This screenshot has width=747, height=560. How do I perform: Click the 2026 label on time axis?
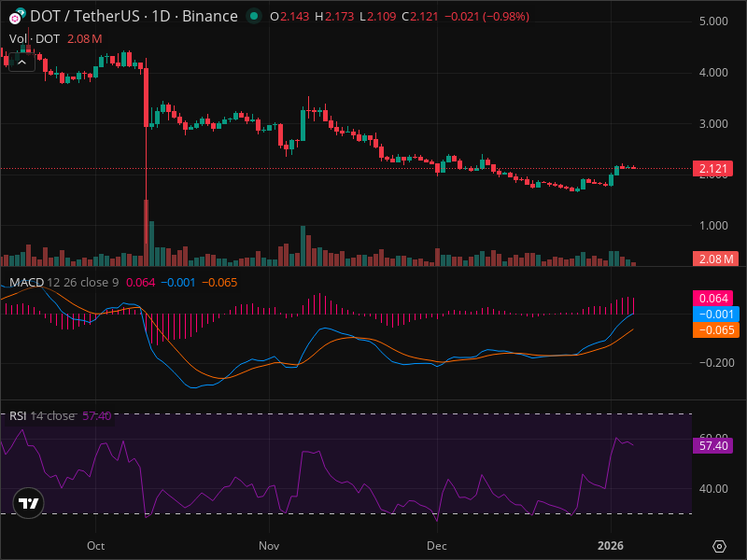611,546
